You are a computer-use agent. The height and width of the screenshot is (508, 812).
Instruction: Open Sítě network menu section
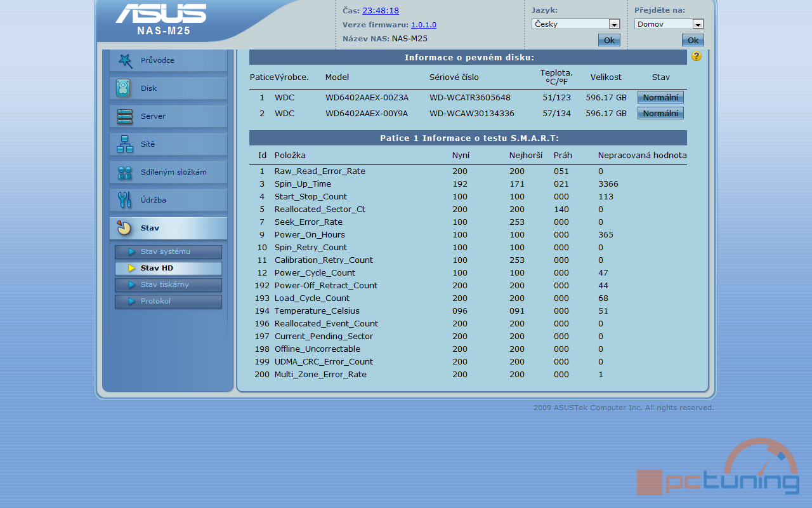coord(168,144)
